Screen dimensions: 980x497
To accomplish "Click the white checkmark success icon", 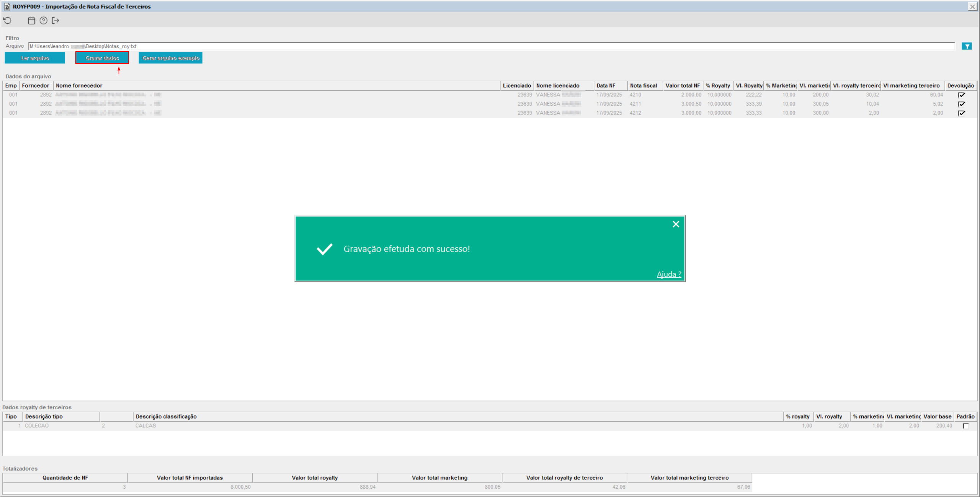I will (324, 249).
